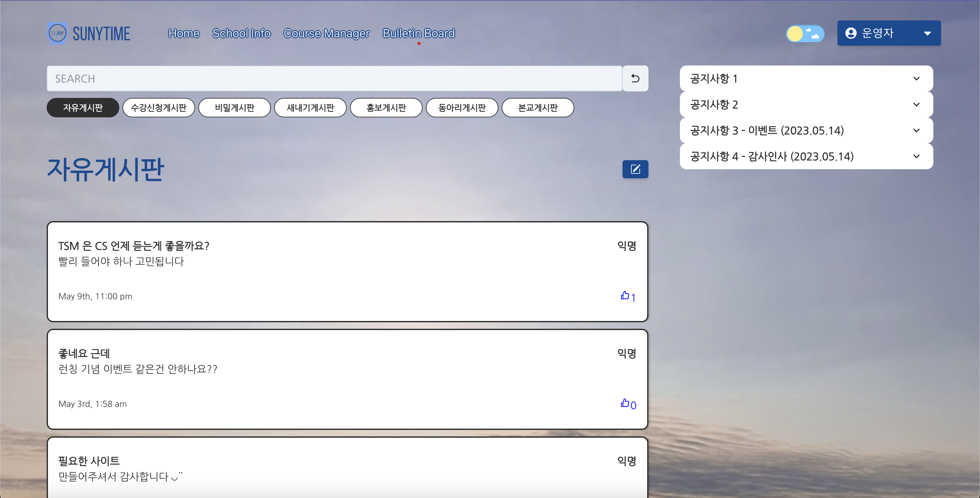Select the 비밀게시판 board filter
This screenshot has width=980, height=498.
point(234,108)
